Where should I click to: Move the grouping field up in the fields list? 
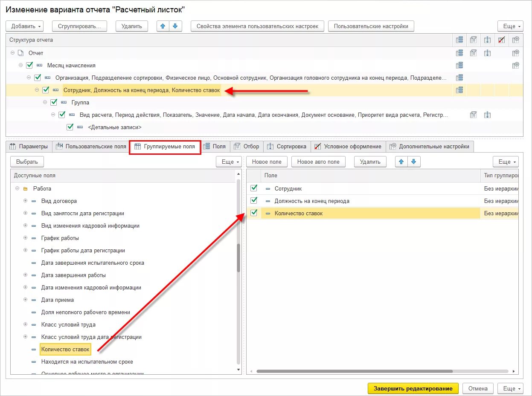[x=401, y=162]
